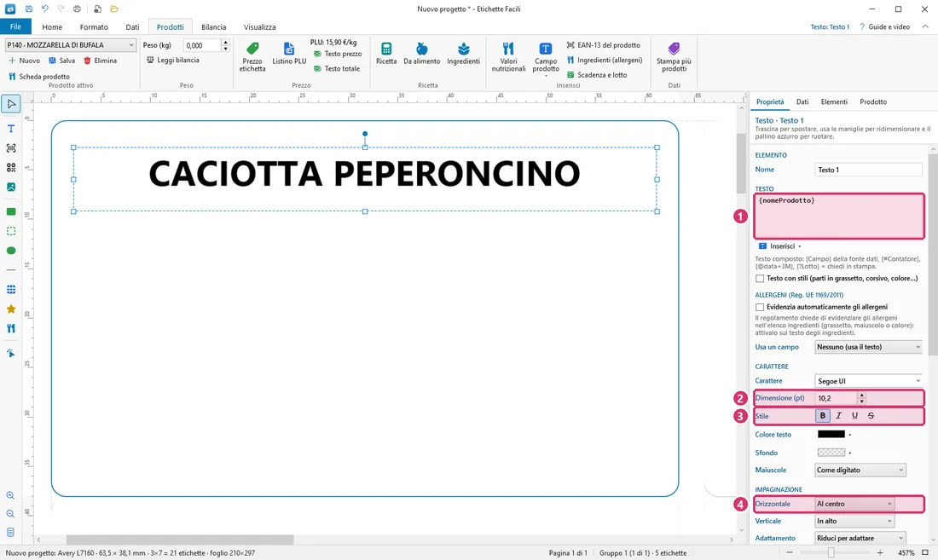Enable Testo con stili checkbox

tap(760, 279)
